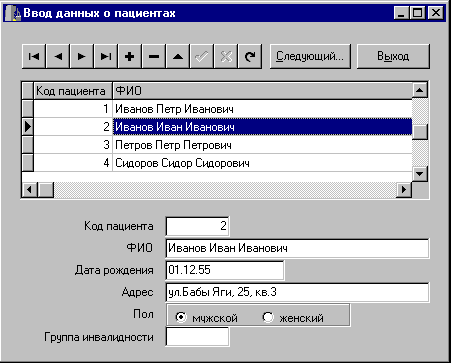Viewport: 451px width, 363px height.
Task: Insert new record with plus icon
Action: pos(130,56)
